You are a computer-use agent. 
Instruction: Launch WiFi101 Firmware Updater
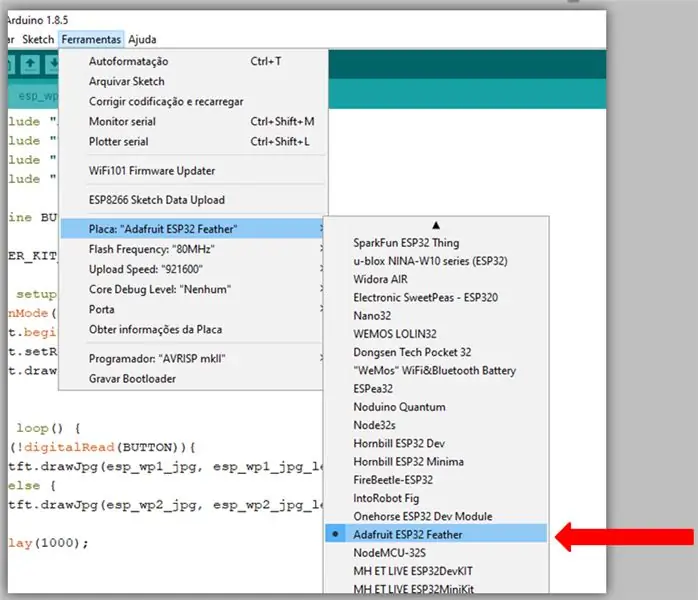[x=194, y=171]
